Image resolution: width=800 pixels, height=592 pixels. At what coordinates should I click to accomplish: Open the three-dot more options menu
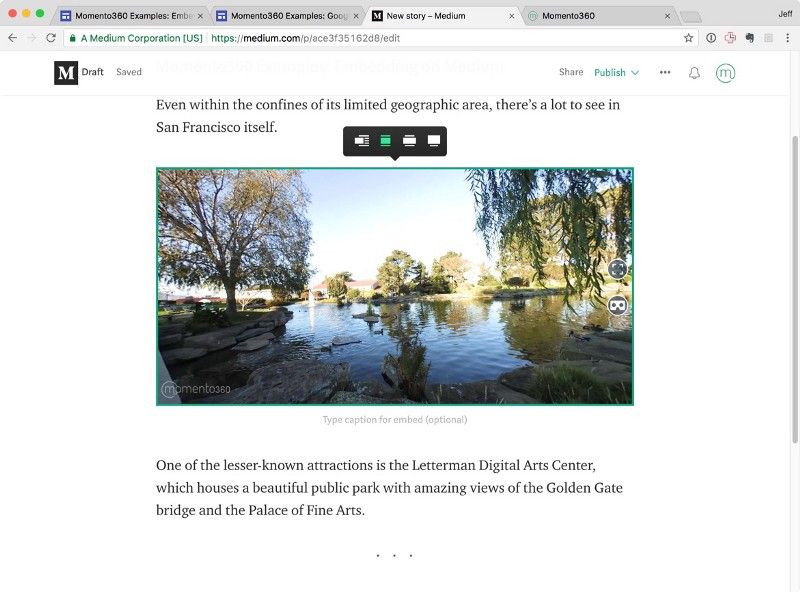[x=665, y=72]
